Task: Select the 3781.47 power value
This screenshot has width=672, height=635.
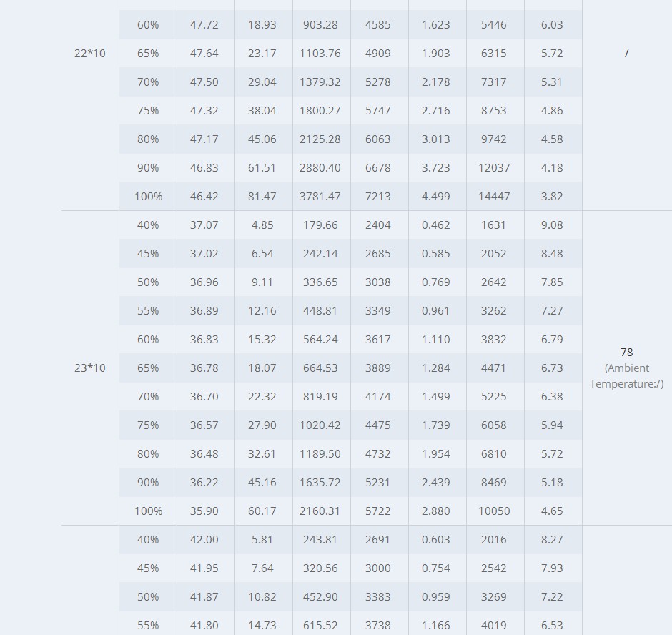Action: [320, 197]
